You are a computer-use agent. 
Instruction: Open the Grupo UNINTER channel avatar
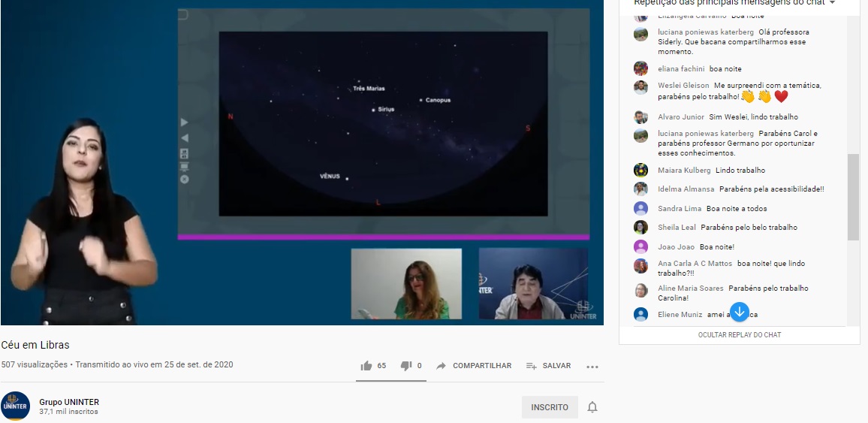click(15, 406)
